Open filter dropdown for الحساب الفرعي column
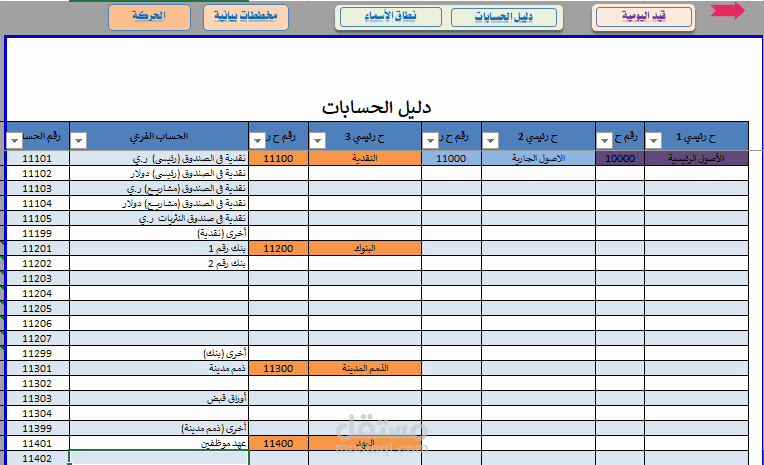Screen dimensions: 764x465 [x=78, y=141]
